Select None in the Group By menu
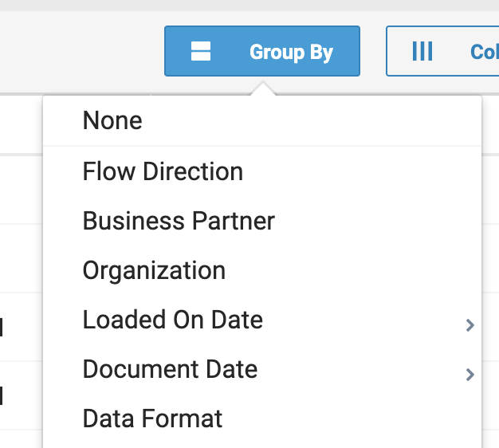 262,121
